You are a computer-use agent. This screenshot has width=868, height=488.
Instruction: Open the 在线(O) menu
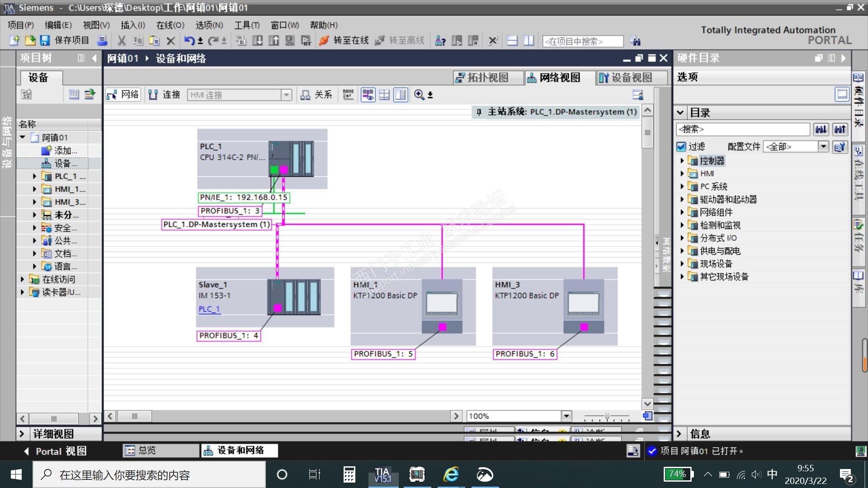(x=170, y=25)
